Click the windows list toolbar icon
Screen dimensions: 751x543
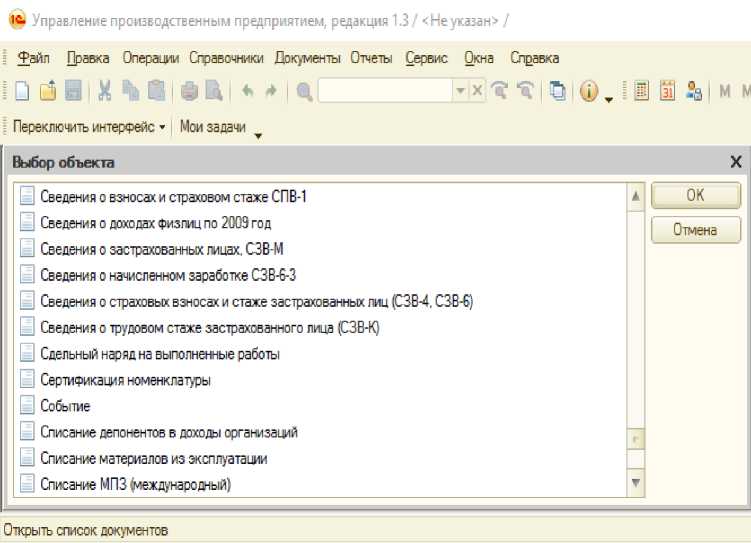pyautogui.click(x=557, y=91)
